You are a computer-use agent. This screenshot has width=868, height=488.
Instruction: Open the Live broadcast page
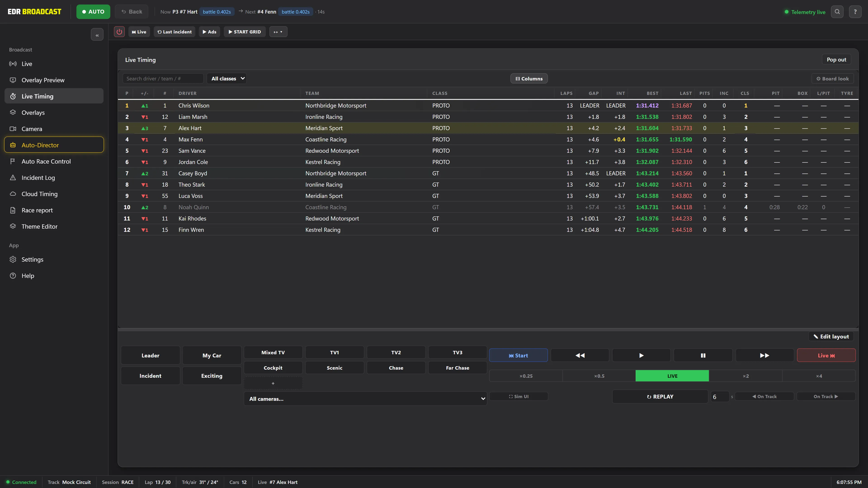click(x=54, y=64)
